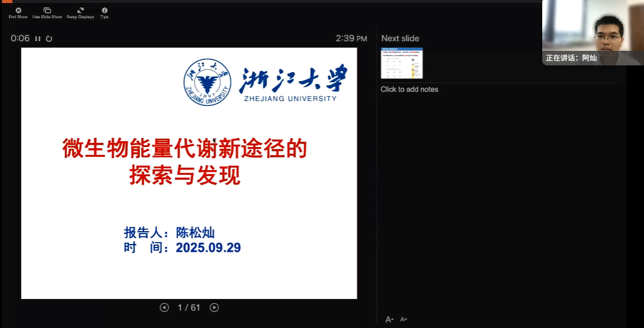644x328 pixels.
Task: Click the End Show icon
Action: click(x=18, y=11)
